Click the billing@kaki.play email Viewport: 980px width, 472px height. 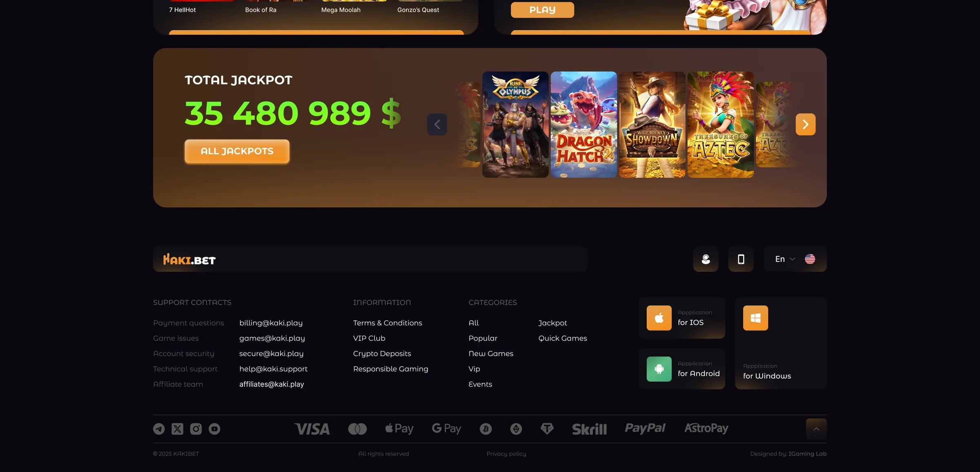[x=271, y=323]
